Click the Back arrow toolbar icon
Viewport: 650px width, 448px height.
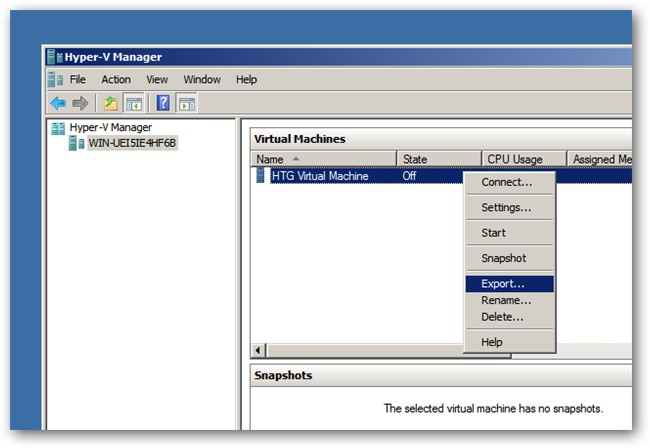click(x=58, y=103)
